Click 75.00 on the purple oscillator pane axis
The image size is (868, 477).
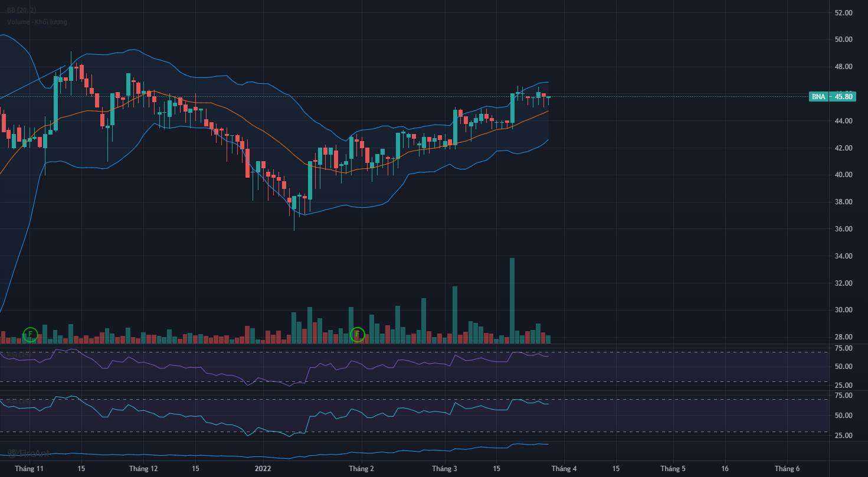pos(844,348)
